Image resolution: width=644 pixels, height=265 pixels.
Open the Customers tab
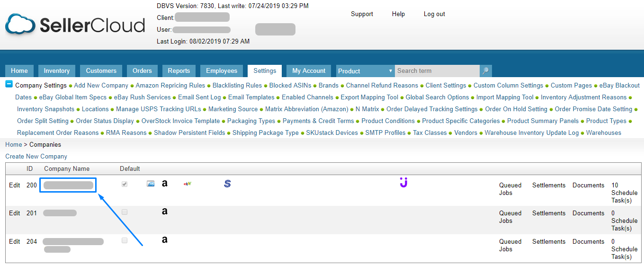coord(101,71)
